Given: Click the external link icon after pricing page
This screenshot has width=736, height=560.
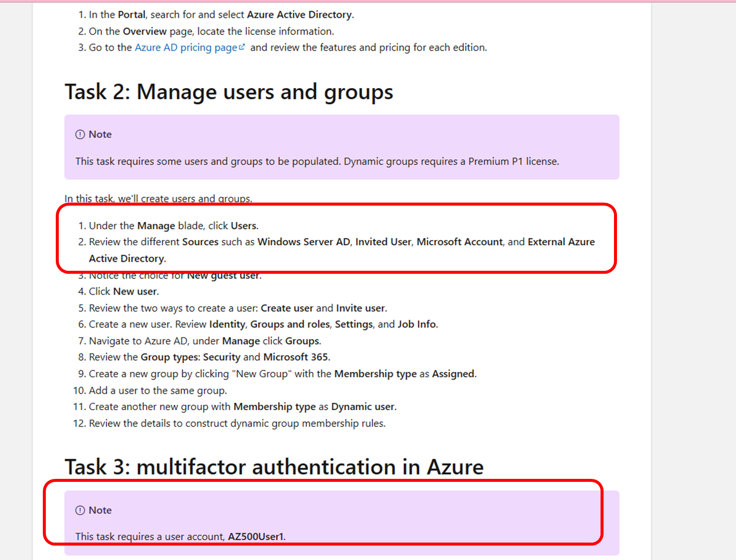Looking at the screenshot, I should coord(242,47).
